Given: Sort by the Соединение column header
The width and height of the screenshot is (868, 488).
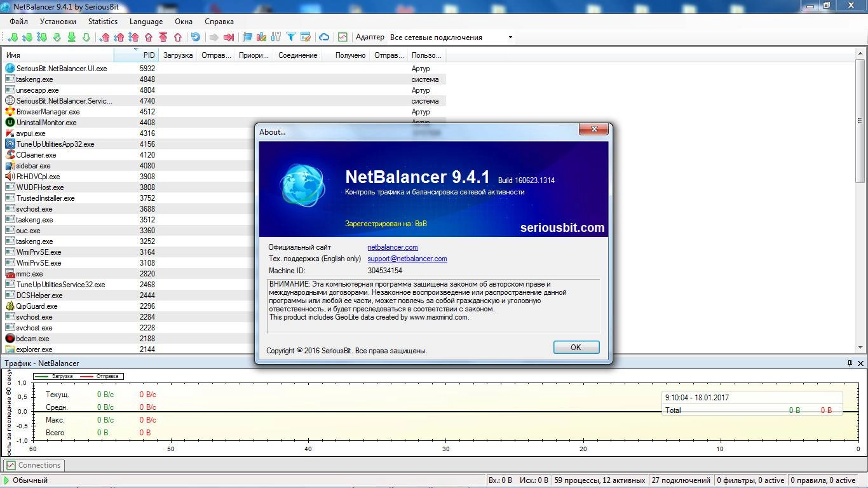Looking at the screenshot, I should (297, 55).
